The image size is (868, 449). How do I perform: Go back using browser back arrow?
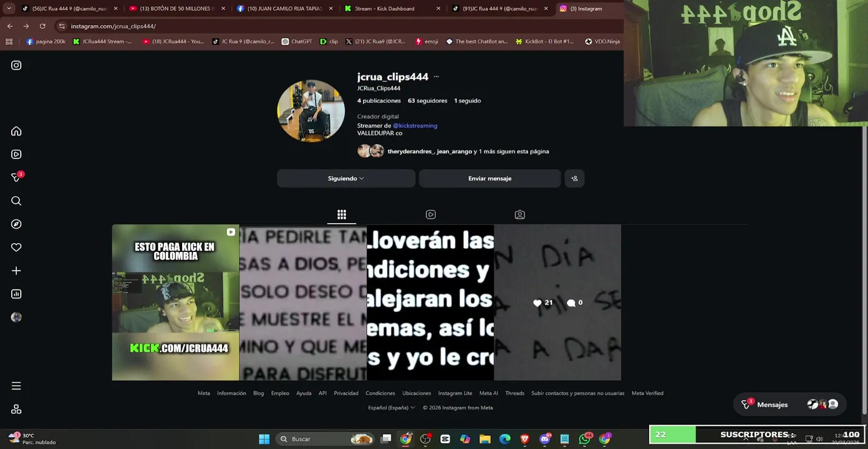[10, 26]
